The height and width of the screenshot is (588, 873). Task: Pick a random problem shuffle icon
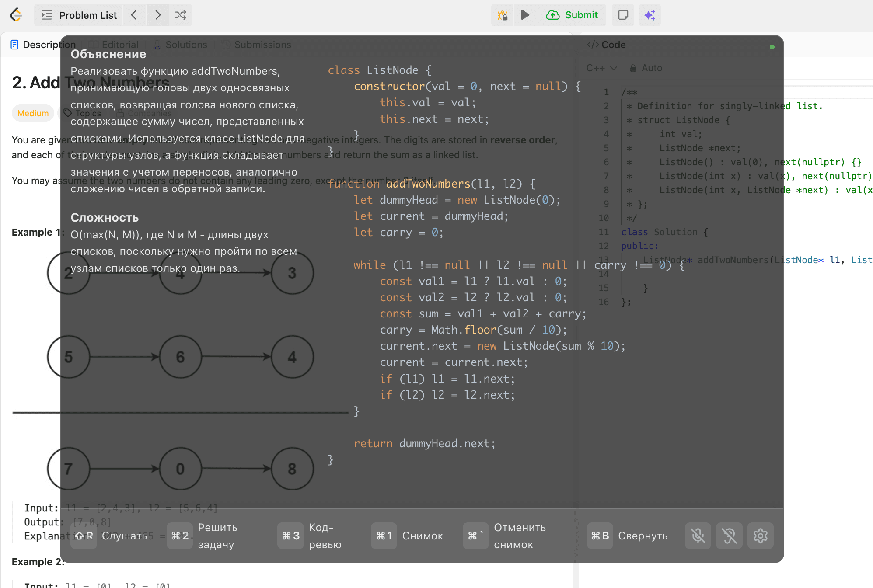181,15
